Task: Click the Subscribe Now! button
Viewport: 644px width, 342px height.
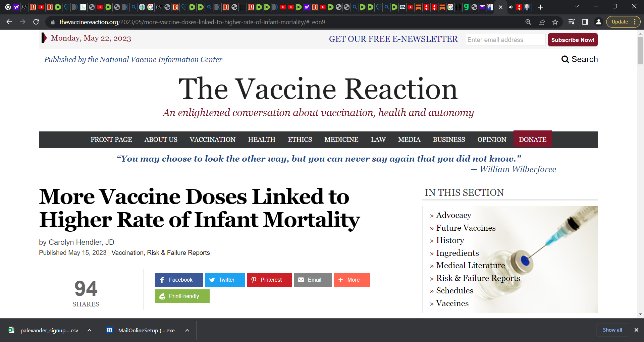Action: point(573,40)
